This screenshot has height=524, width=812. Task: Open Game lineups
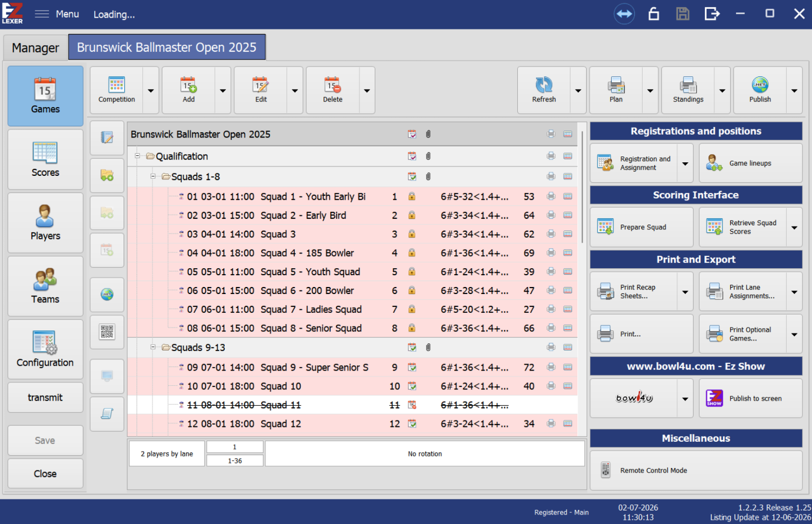[x=750, y=163]
